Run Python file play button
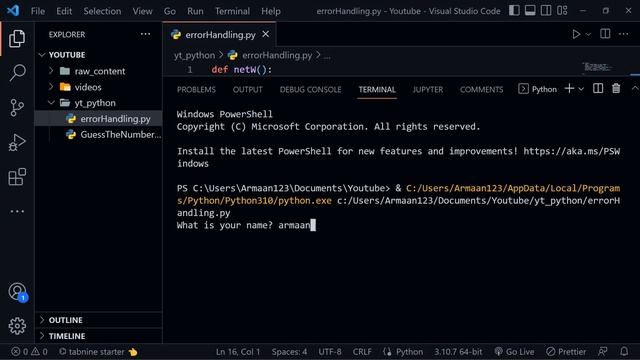This screenshot has width=640, height=360. tap(576, 34)
